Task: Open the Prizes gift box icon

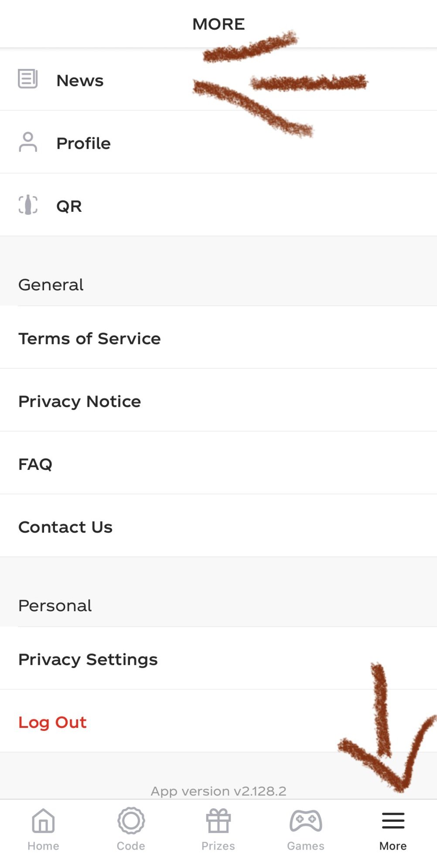Action: [218, 821]
